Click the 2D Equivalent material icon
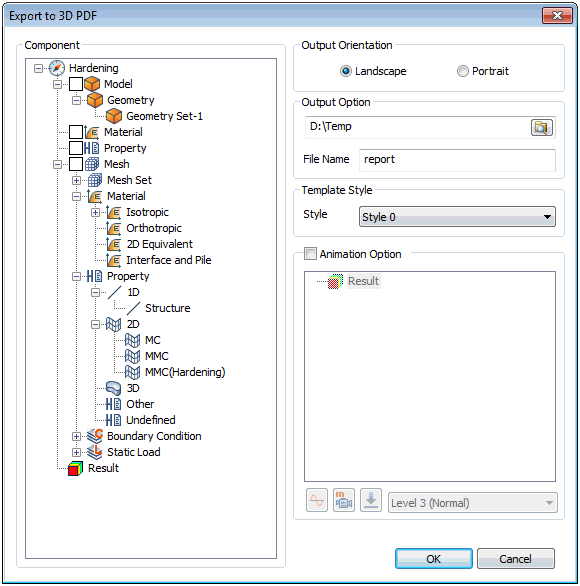The image size is (580, 586). point(114,244)
